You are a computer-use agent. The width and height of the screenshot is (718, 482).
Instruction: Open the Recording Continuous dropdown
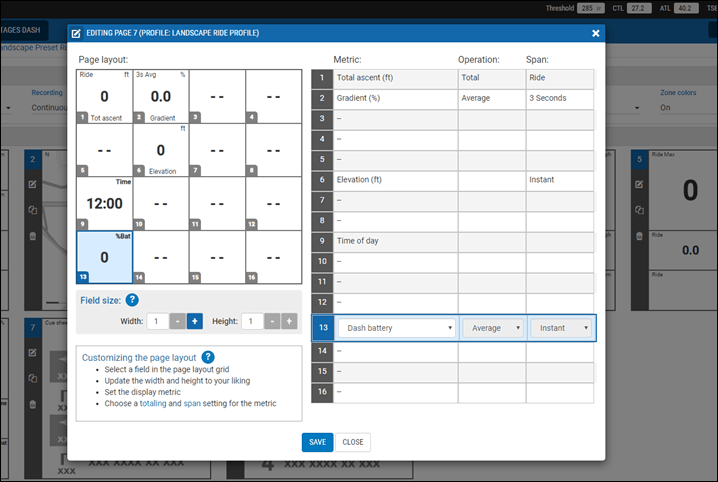click(48, 108)
